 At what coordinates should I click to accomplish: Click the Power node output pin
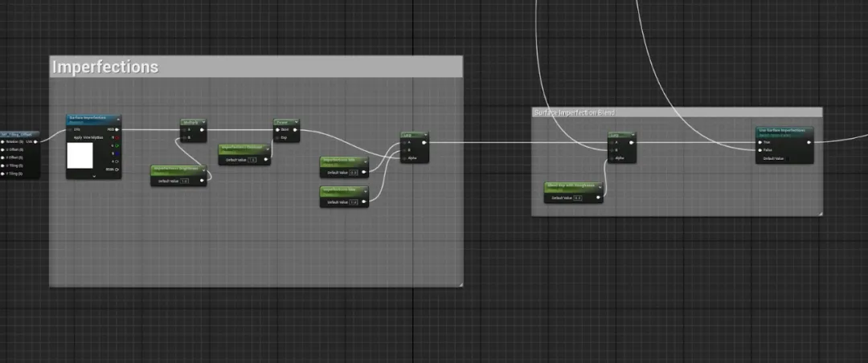pos(295,129)
